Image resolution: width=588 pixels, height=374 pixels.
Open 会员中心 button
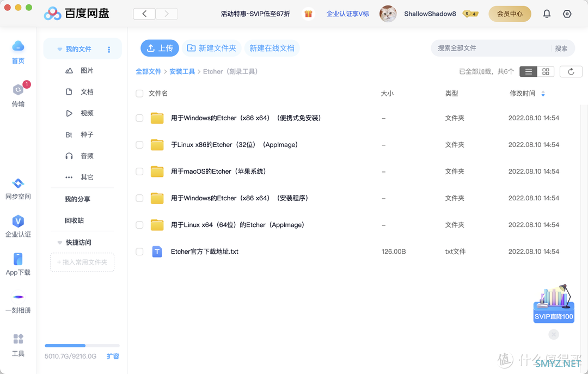pyautogui.click(x=510, y=14)
